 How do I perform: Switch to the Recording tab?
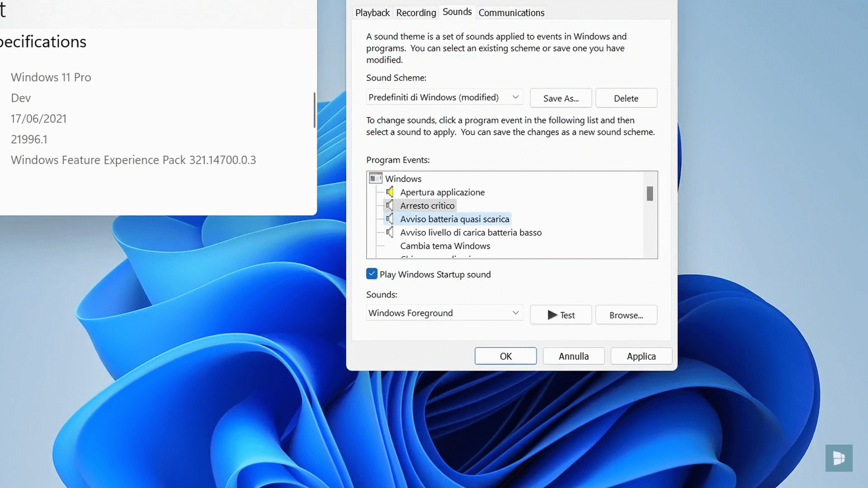(x=416, y=13)
